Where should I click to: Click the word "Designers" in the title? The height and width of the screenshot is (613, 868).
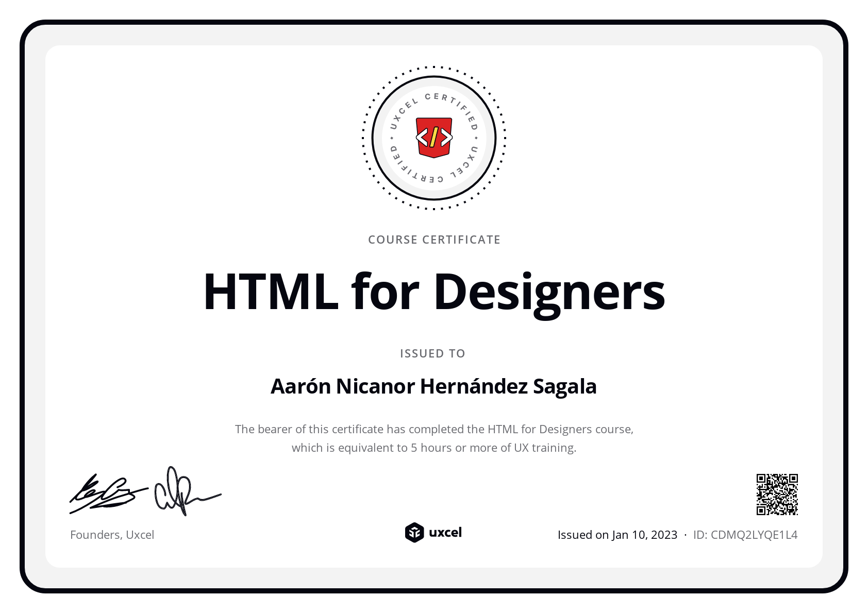pos(549,292)
